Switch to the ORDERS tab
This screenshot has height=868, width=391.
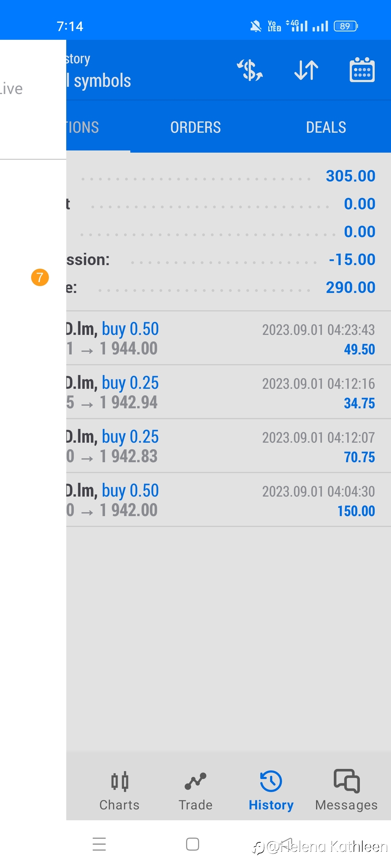pyautogui.click(x=195, y=127)
